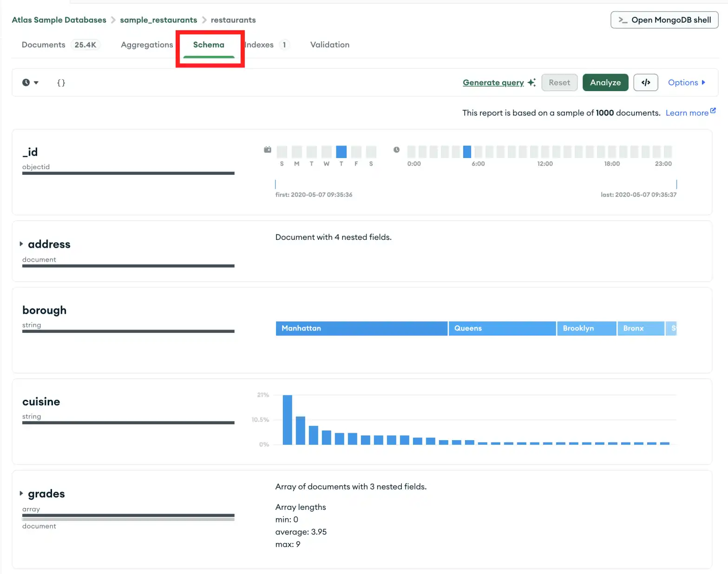Click the external link icon by Learn more
This screenshot has height=574, width=728.
tap(713, 111)
